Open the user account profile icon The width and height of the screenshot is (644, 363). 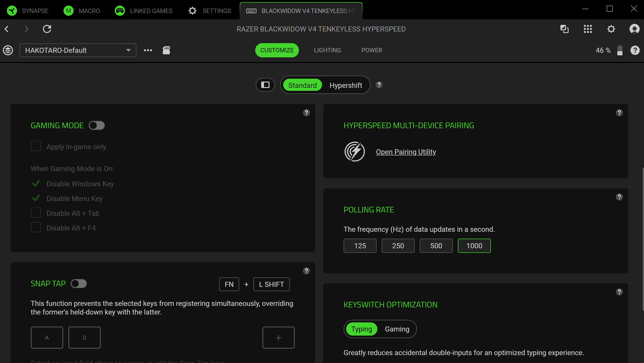(634, 29)
